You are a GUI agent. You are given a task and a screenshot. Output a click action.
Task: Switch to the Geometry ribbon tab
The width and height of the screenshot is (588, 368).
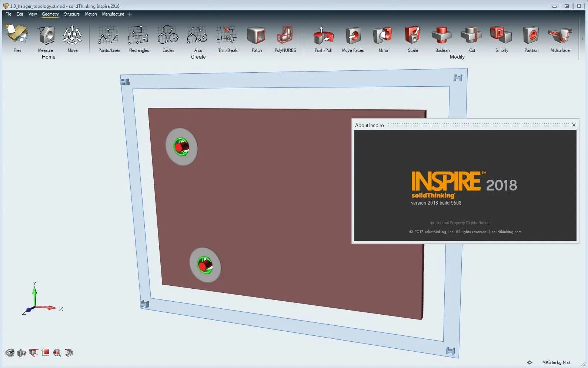(x=50, y=14)
